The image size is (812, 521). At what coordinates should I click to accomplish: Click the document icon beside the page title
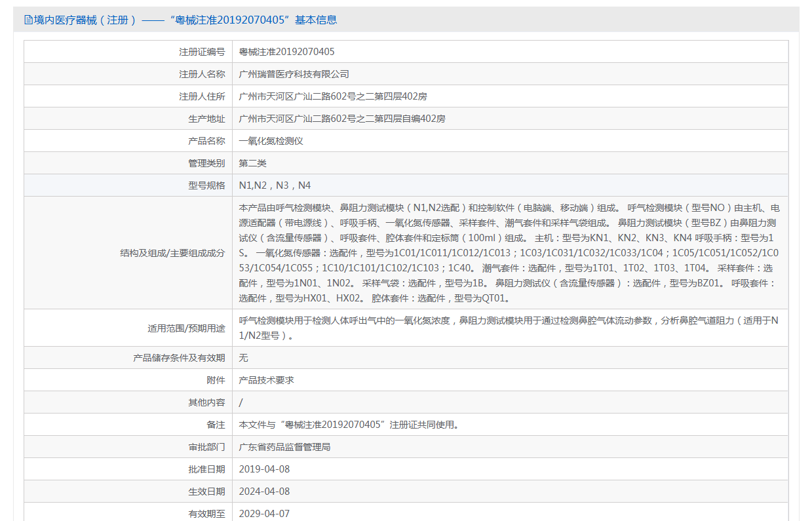click(28, 20)
